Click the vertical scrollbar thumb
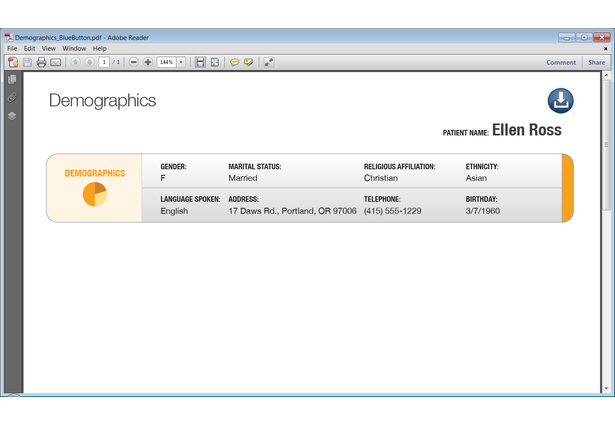 click(606, 145)
